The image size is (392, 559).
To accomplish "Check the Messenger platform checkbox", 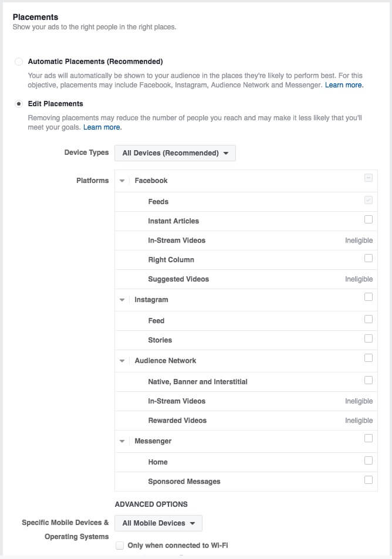I will click(x=368, y=438).
